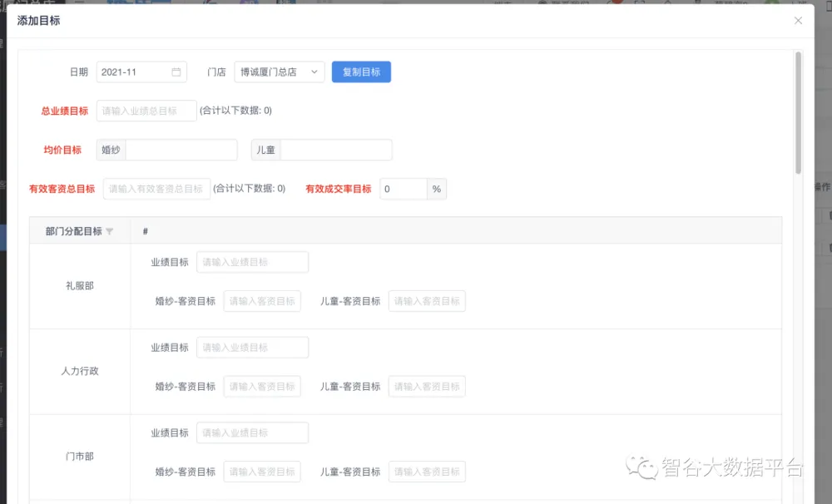Viewport: 832px width, 504px height.
Task: Click 门市部 业绩目标 input field
Action: coord(252,433)
